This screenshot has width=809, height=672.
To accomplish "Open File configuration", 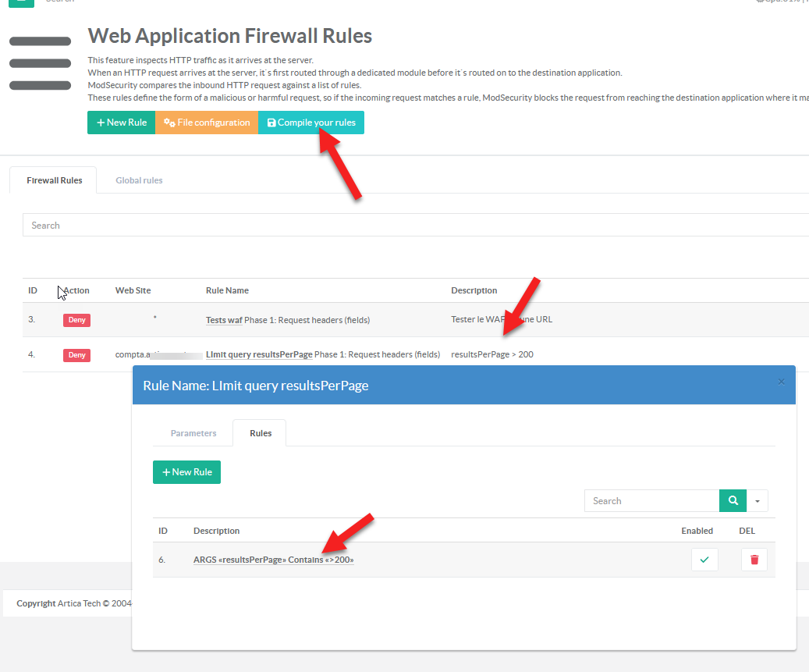I will 207,123.
